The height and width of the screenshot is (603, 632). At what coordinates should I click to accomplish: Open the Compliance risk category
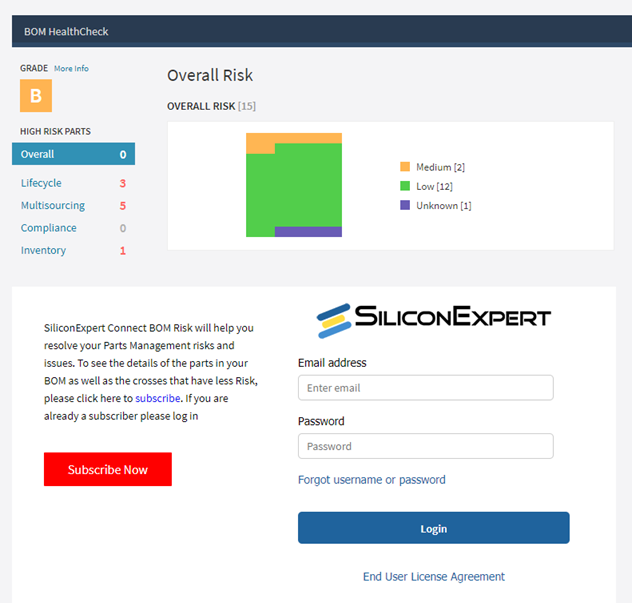point(48,228)
